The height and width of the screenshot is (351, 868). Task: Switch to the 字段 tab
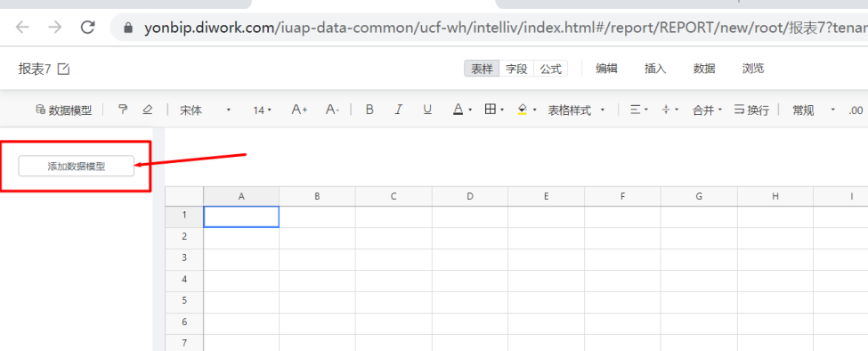(516, 69)
